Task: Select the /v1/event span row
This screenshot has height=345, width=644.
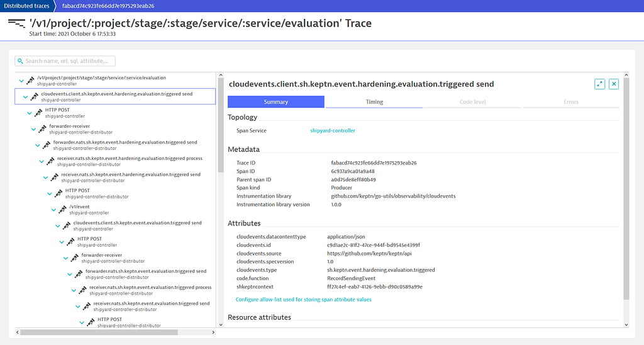Action: click(115, 210)
